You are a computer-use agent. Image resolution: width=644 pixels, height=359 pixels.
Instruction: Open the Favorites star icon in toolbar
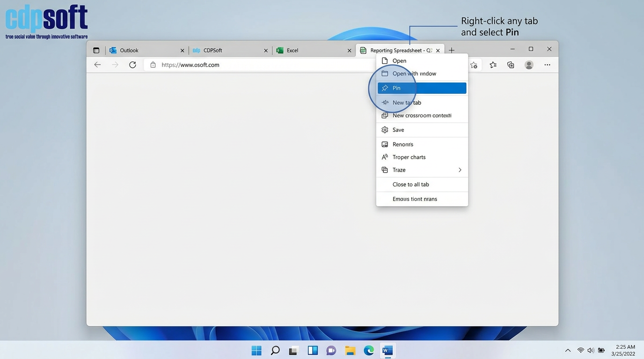click(x=493, y=65)
